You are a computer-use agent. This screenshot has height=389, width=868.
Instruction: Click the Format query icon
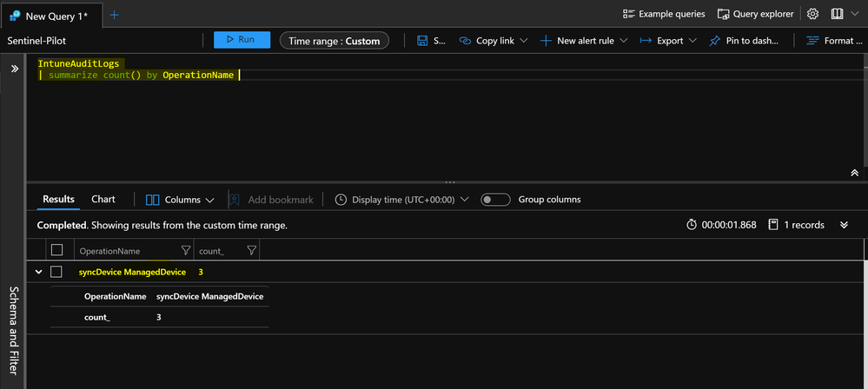click(x=812, y=41)
